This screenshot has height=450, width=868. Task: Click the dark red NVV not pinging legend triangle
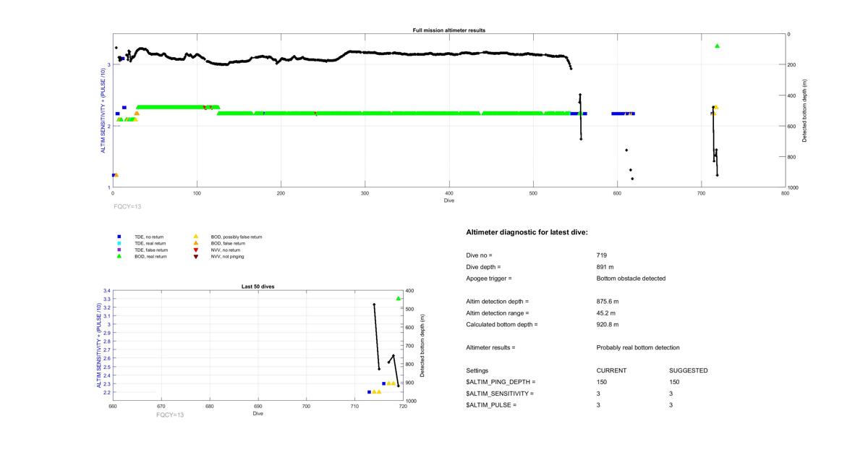[x=195, y=256]
